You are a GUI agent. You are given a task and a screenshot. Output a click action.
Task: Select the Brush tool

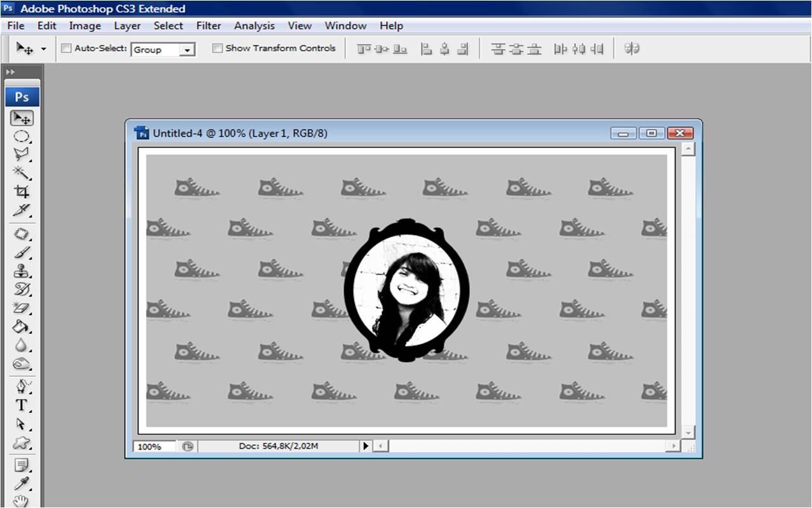click(22, 252)
